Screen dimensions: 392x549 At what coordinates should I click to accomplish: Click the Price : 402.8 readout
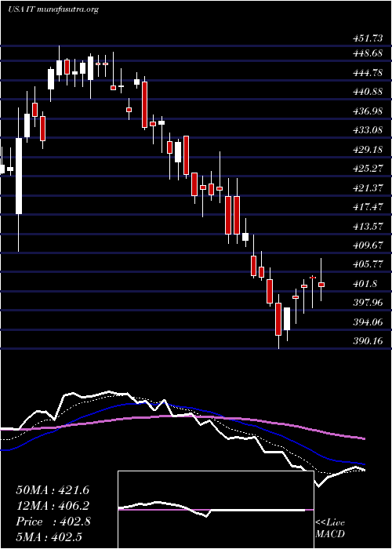coord(53,522)
